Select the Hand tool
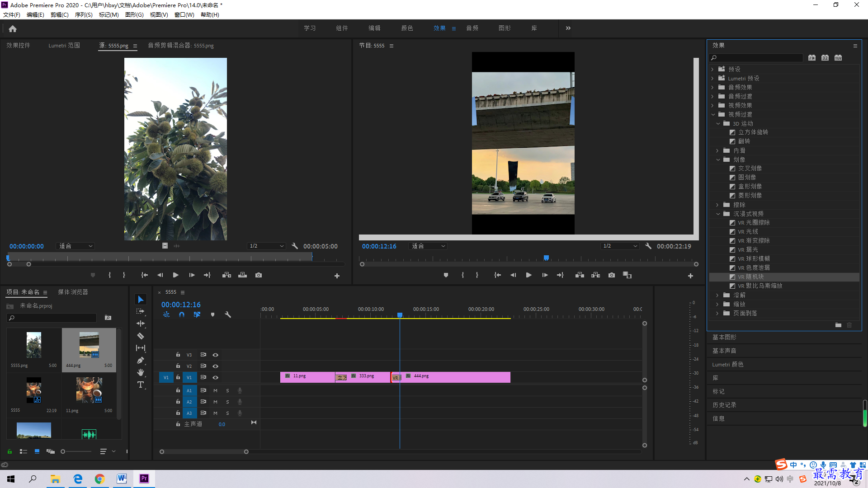 (x=141, y=372)
